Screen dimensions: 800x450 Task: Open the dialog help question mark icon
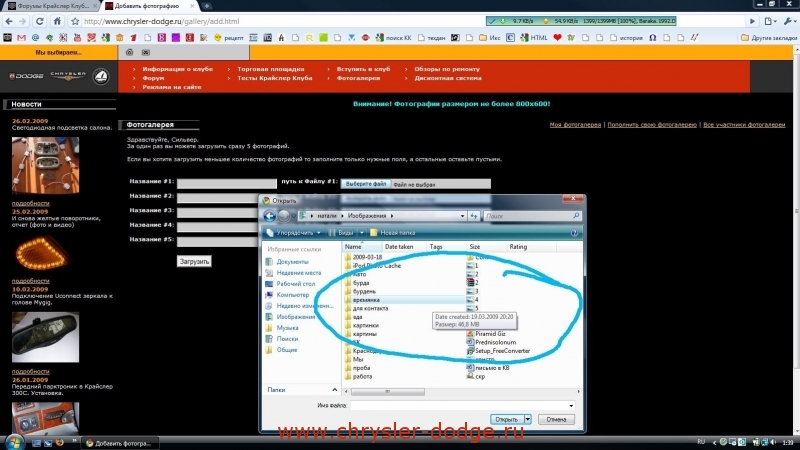coord(574,233)
